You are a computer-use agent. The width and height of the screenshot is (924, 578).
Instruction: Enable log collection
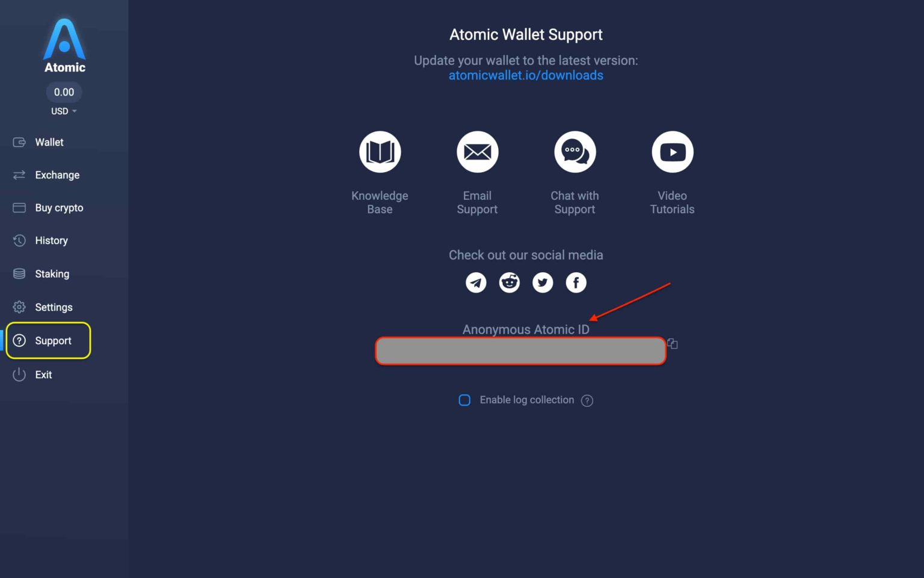[464, 400]
